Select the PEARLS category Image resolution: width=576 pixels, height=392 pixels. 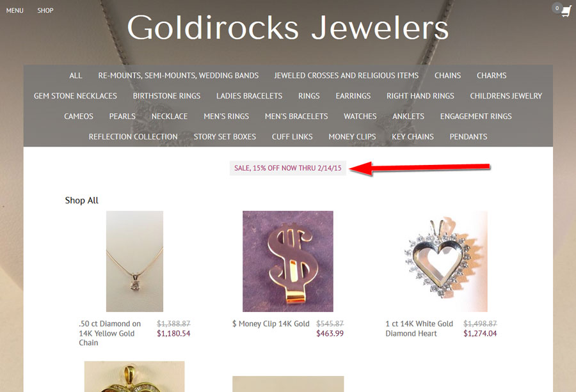point(122,116)
